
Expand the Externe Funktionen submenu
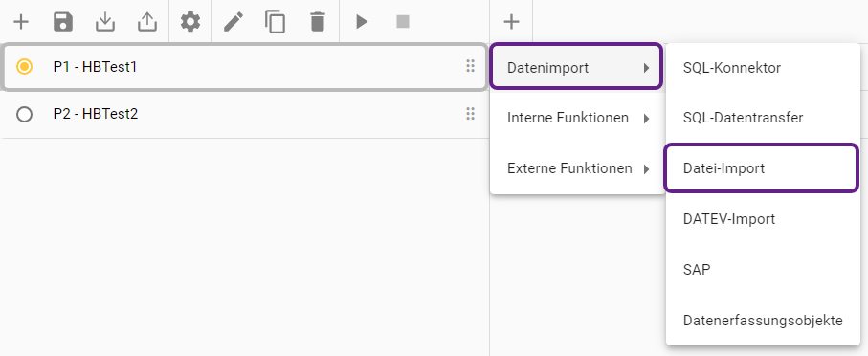[577, 168]
